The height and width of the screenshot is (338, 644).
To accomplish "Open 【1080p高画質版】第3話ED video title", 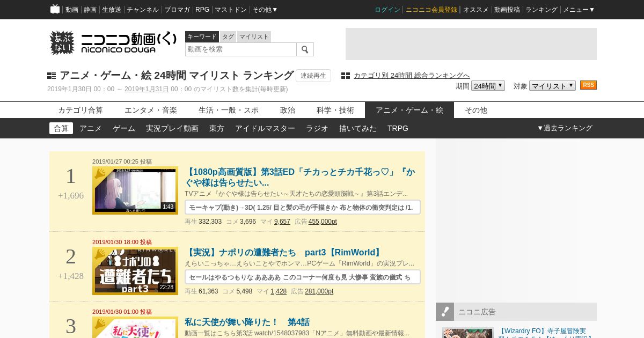I will point(300,178).
